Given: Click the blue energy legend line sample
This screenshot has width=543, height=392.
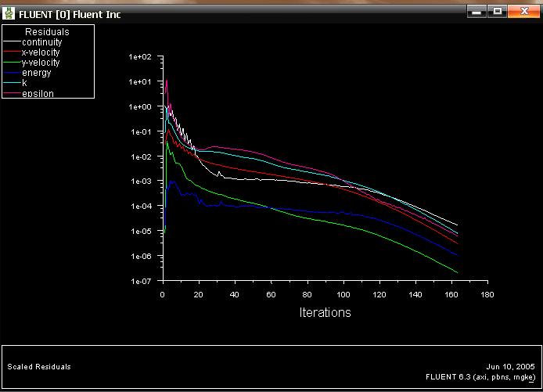Looking at the screenshot, I should (x=12, y=72).
